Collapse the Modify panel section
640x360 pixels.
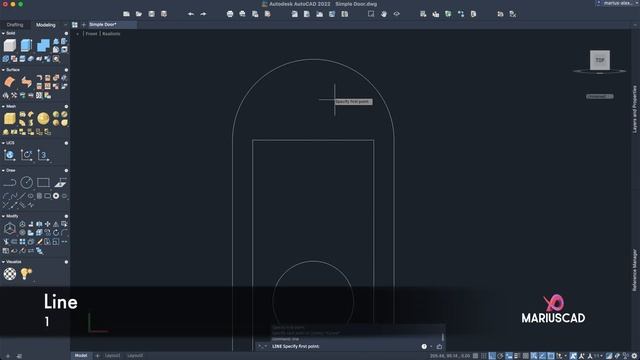pos(3,216)
